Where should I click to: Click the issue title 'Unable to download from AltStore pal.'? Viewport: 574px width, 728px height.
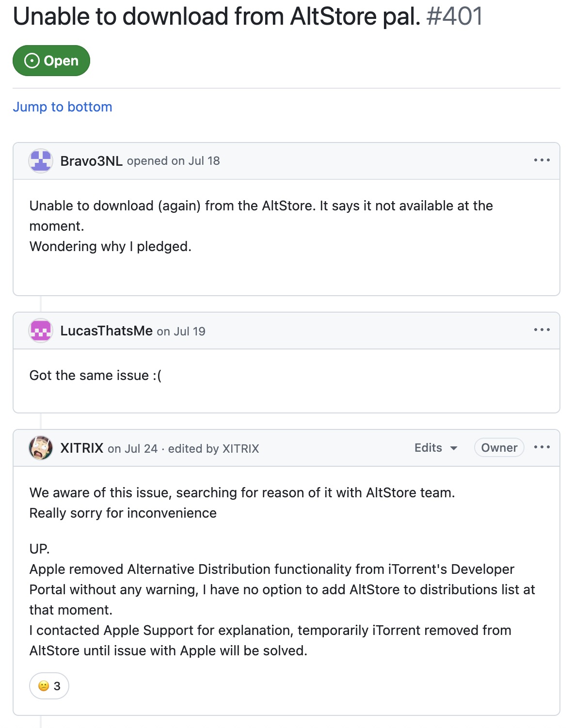pos(217,16)
